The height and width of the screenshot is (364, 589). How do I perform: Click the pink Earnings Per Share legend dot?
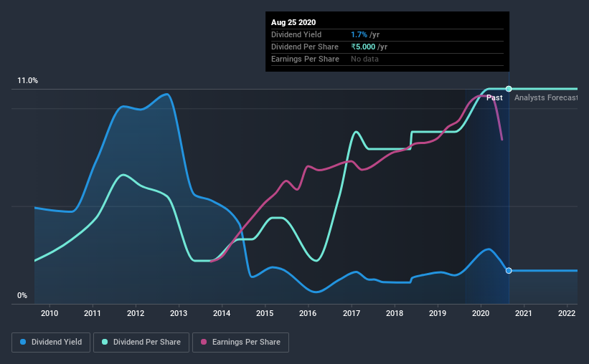point(204,342)
